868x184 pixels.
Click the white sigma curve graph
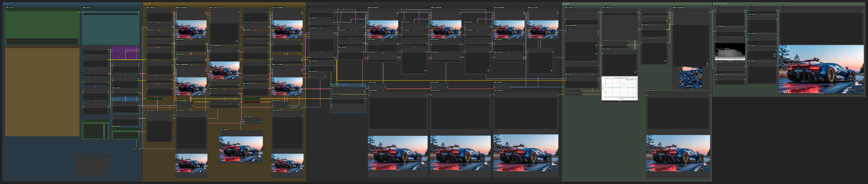[619, 88]
